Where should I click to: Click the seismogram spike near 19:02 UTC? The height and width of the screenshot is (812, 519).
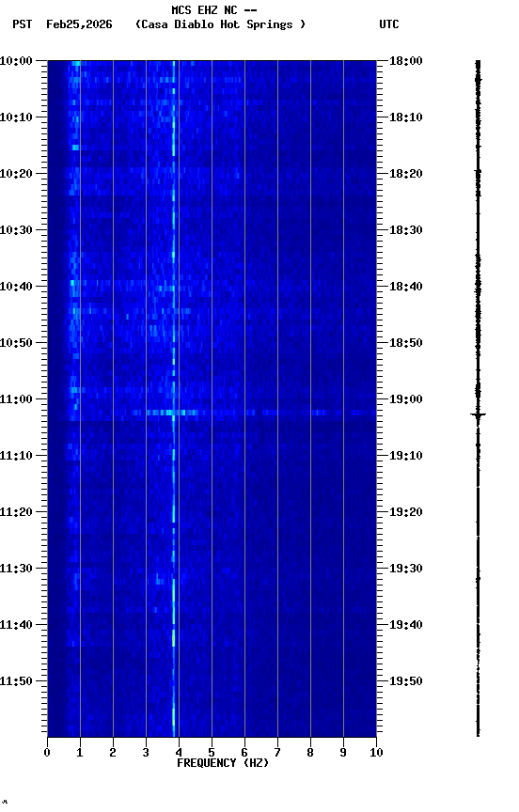click(x=478, y=414)
